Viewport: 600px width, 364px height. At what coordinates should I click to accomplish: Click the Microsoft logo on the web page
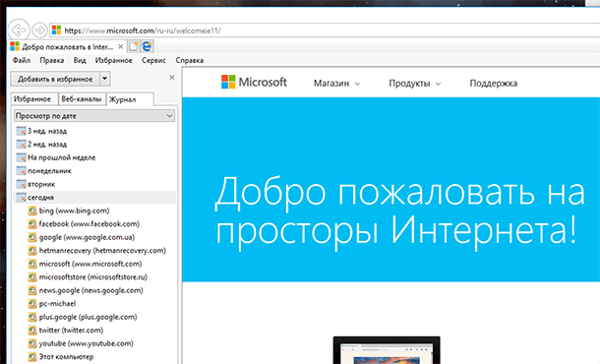pyautogui.click(x=254, y=82)
